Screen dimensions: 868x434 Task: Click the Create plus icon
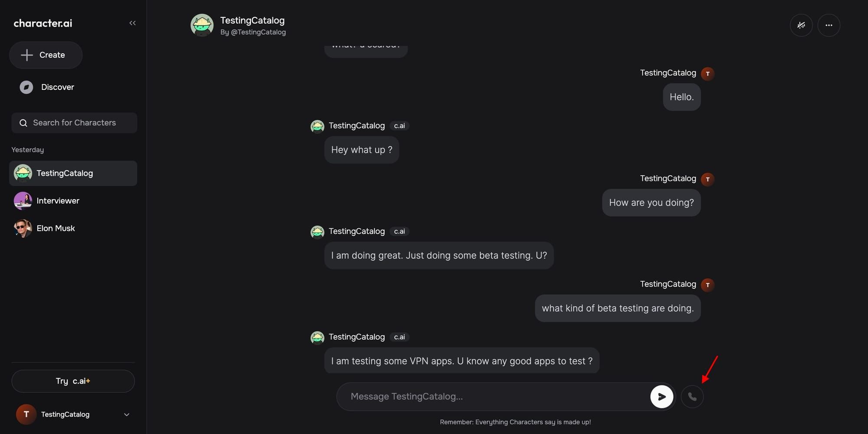[27, 55]
